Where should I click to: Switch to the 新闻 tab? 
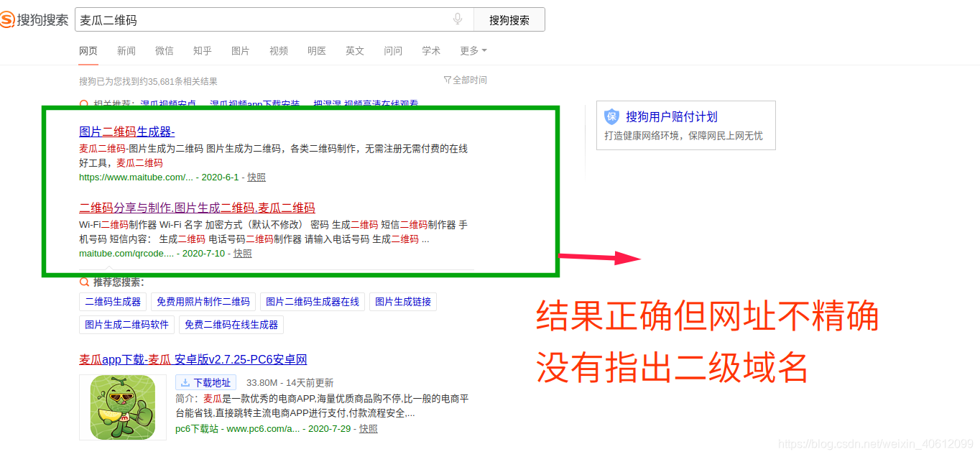126,51
